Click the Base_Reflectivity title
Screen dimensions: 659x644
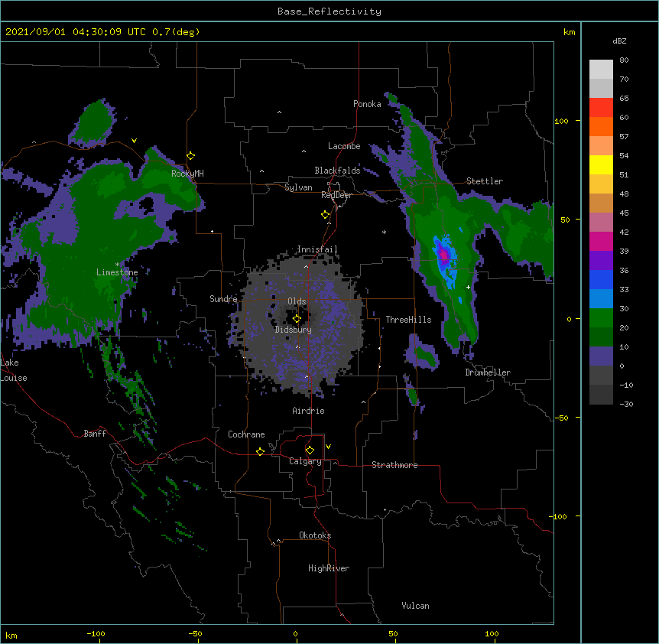click(x=329, y=11)
